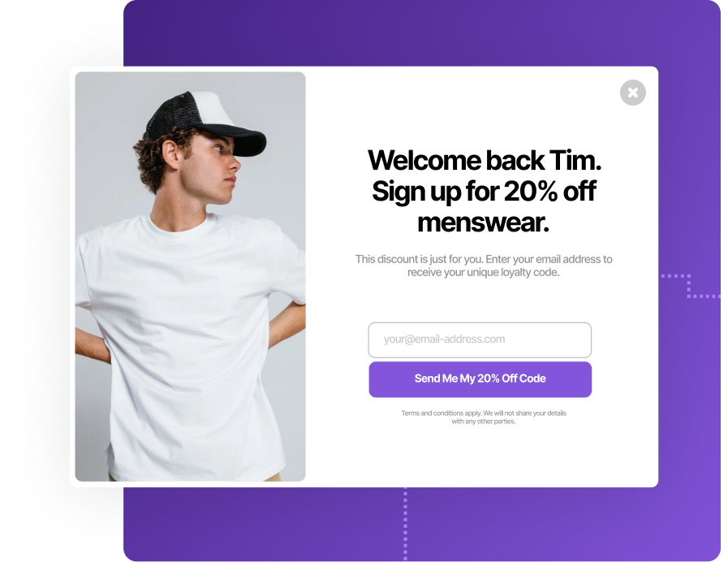728x562 pixels.
Task: Click the menswear model photo
Action: coord(191,276)
